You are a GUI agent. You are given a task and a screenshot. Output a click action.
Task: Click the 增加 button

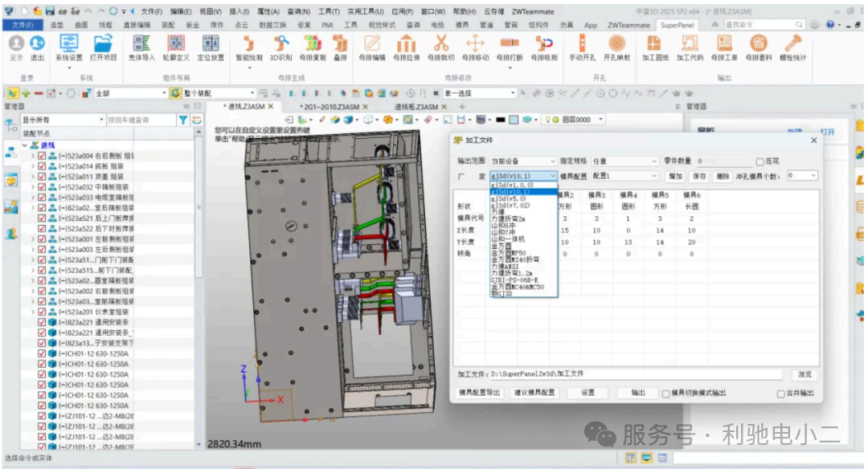[675, 177]
